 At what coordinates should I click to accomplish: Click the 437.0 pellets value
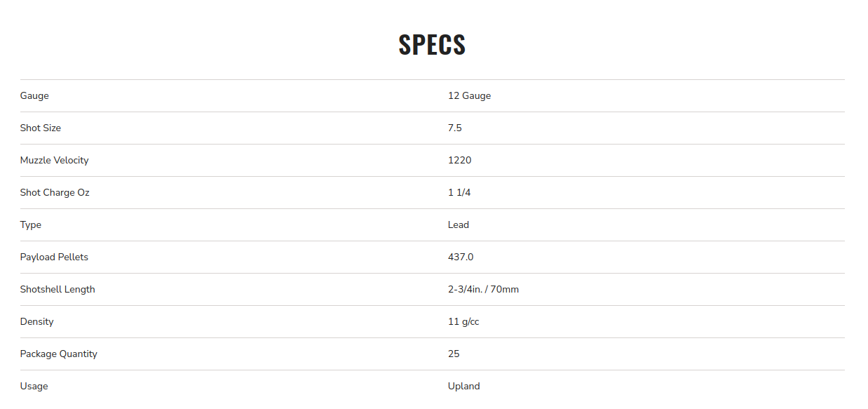point(461,257)
